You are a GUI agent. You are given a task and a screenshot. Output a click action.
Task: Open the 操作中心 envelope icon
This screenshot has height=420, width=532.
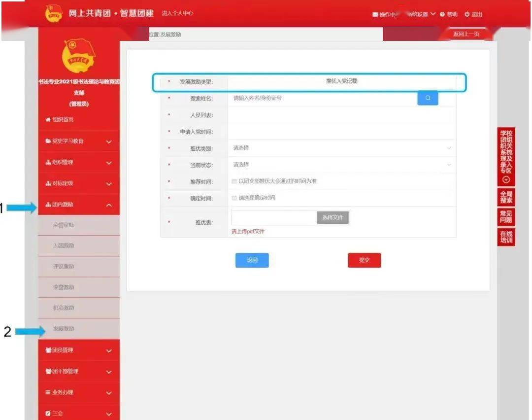(375, 14)
